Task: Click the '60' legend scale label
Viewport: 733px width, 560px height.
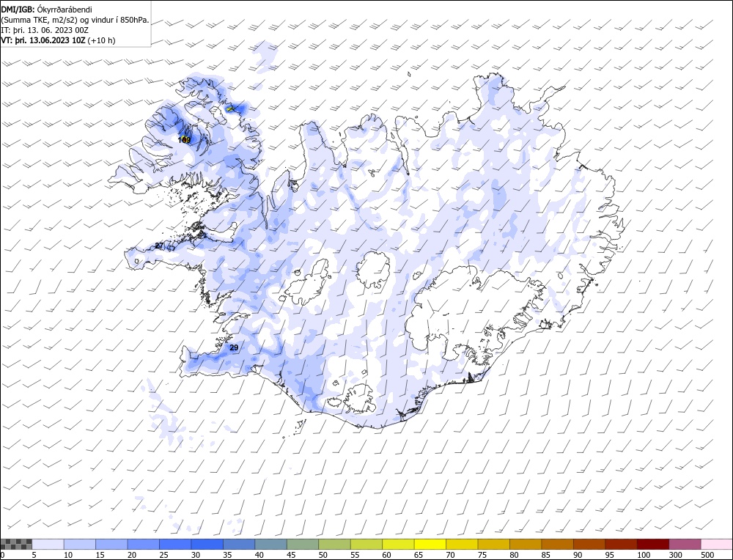Action: click(386, 555)
